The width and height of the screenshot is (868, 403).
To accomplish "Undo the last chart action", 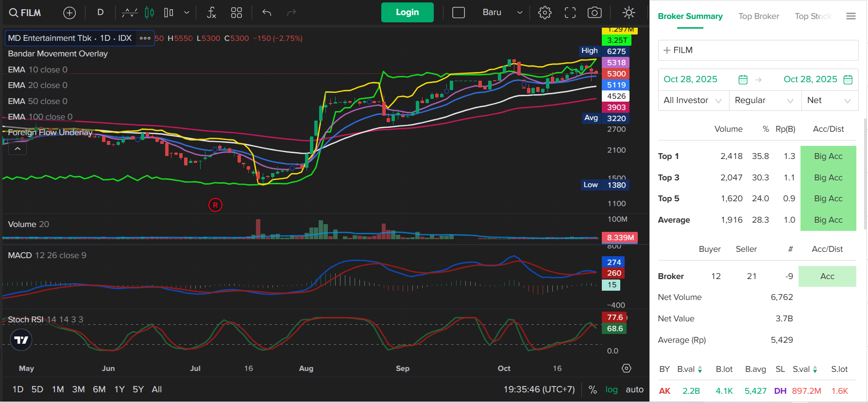I will [x=267, y=13].
